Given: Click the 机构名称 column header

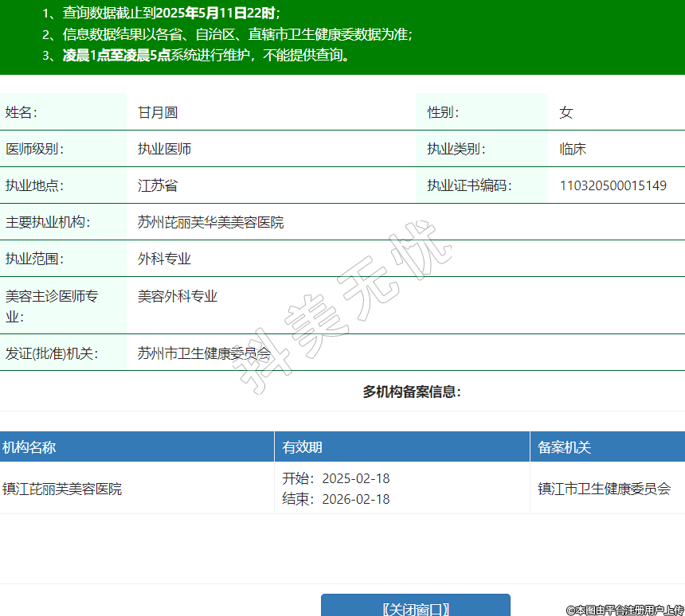Looking at the screenshot, I should tap(29, 447).
